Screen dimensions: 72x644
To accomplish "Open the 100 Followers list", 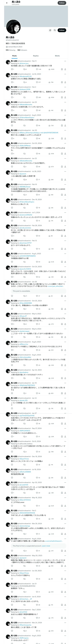I will point(22,50).
